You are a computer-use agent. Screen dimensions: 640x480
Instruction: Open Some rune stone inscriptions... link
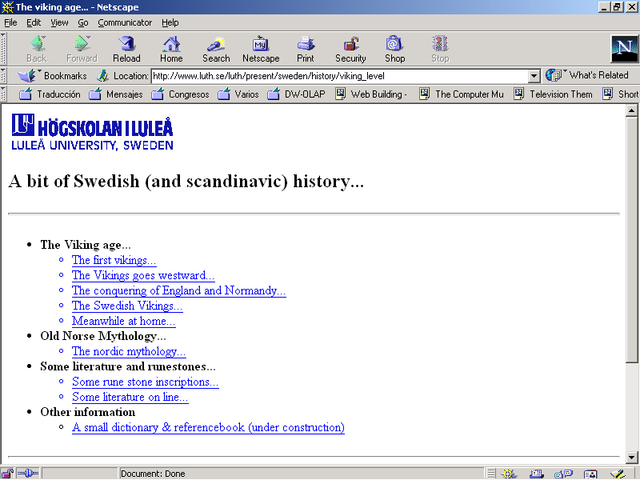coord(145,382)
